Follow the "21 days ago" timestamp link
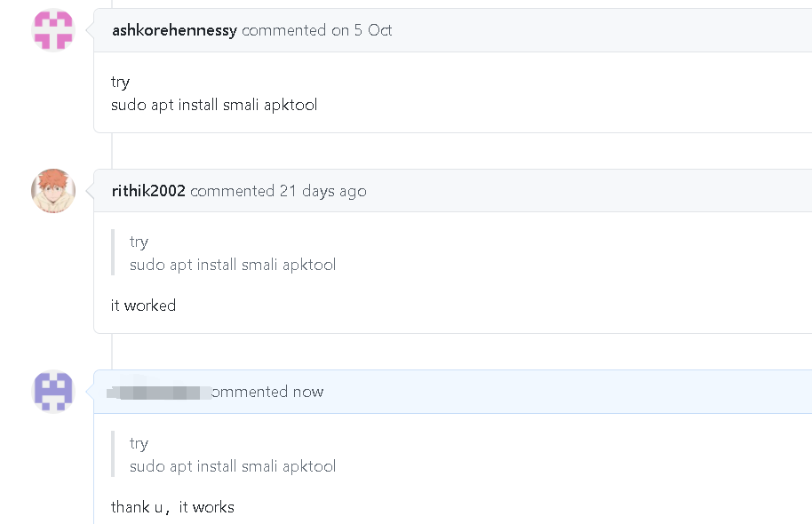 323,191
